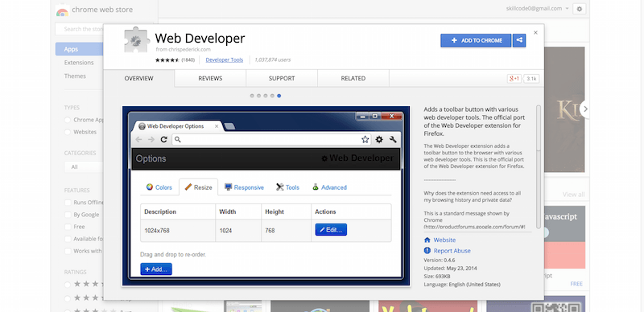Open the Reviews tab
644x312 pixels.
tap(210, 79)
